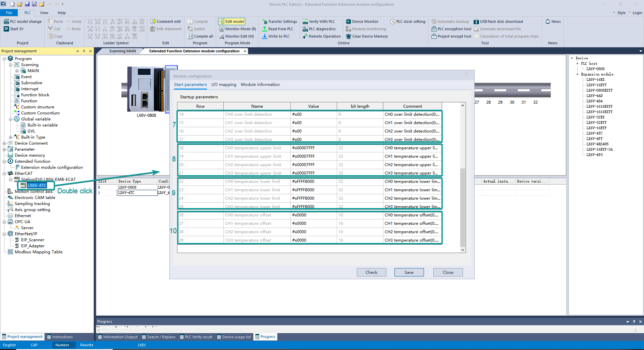Click Clear Device Memory
The height and width of the screenshot is (350, 644).
pos(367,36)
